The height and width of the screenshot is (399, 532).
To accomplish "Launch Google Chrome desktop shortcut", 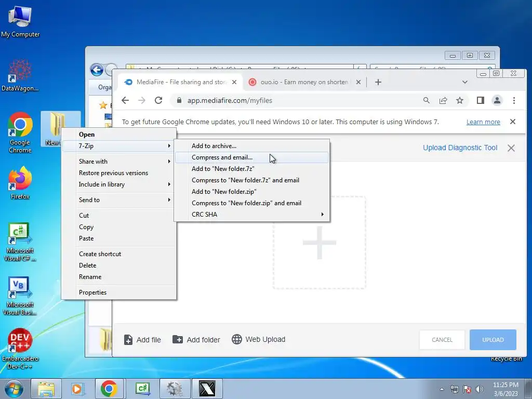I will click(20, 132).
